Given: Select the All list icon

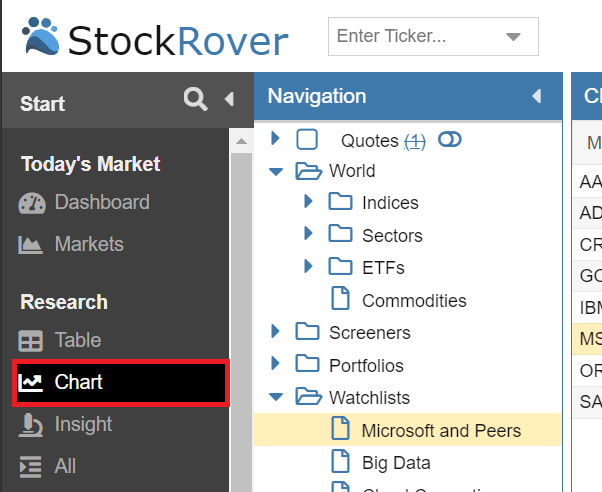Looking at the screenshot, I should 30,467.
